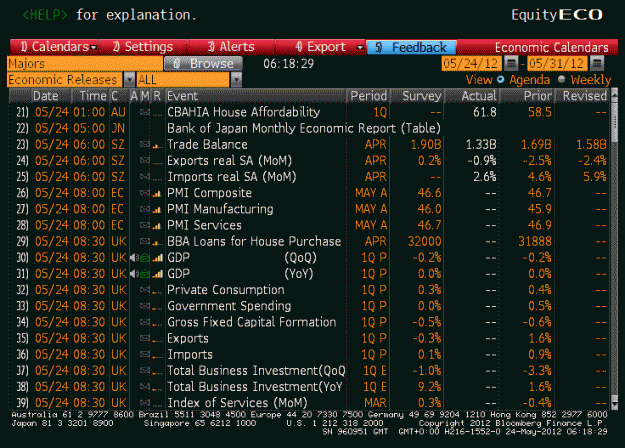Screen dimensions: 625x448
Task: Click the envelope icon on Total Business Investment(QoQ row
Action: coord(145,371)
